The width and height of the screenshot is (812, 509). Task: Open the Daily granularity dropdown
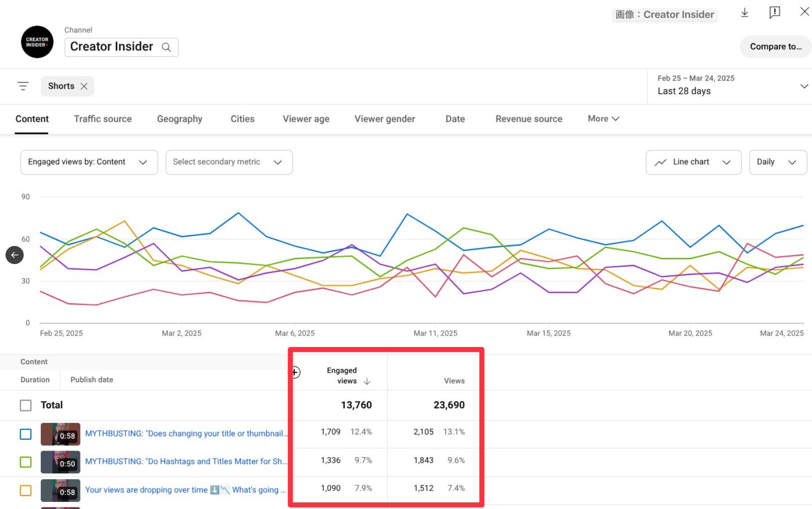tap(778, 162)
